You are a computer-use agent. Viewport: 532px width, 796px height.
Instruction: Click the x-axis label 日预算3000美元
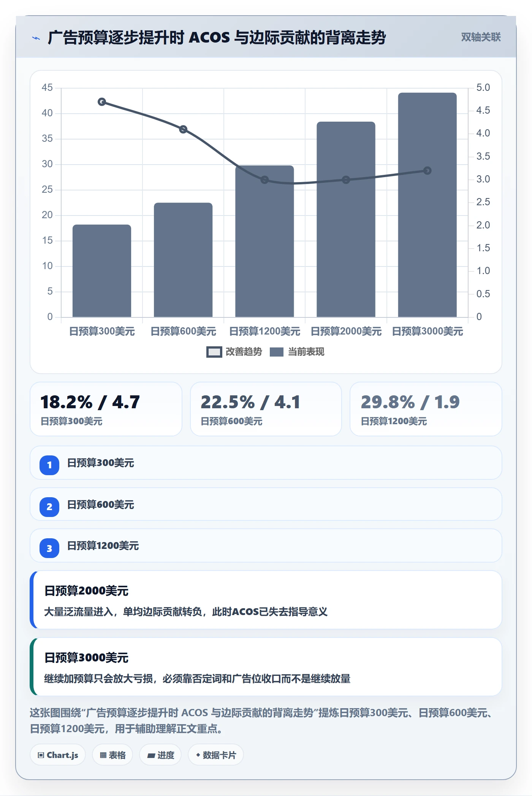427,331
